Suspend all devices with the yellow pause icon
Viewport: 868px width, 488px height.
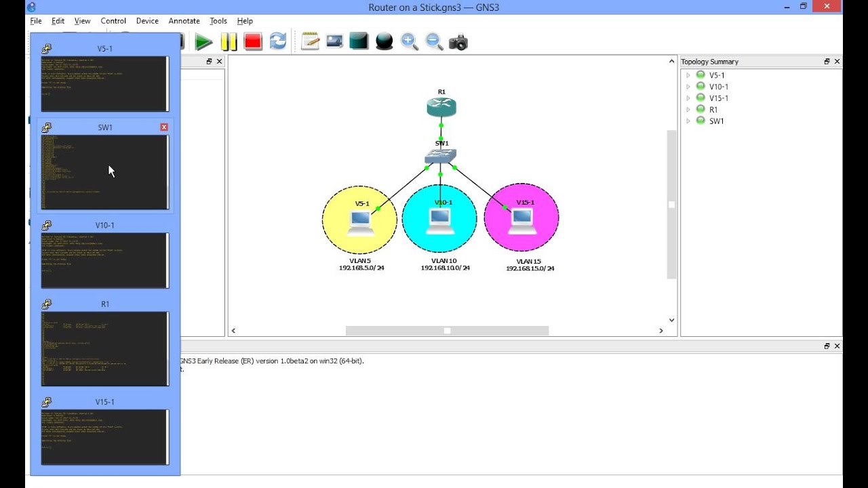click(229, 42)
